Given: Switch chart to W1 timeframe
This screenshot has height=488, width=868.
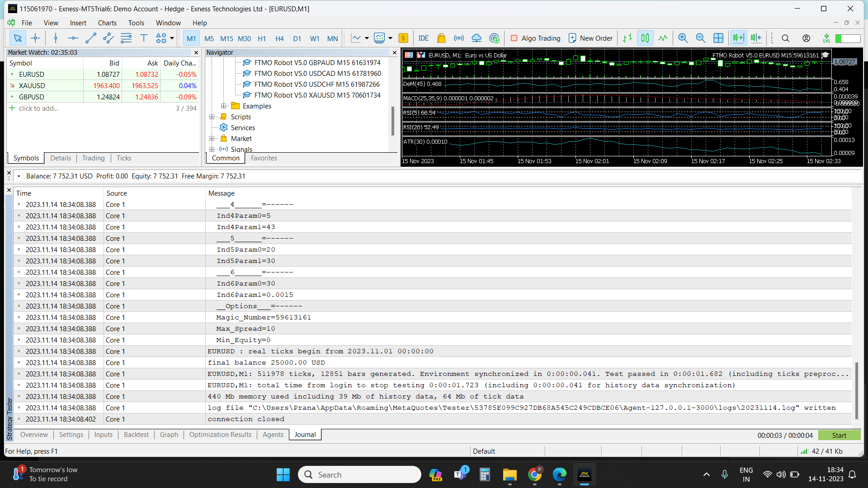Looking at the screenshot, I should pyautogui.click(x=315, y=38).
